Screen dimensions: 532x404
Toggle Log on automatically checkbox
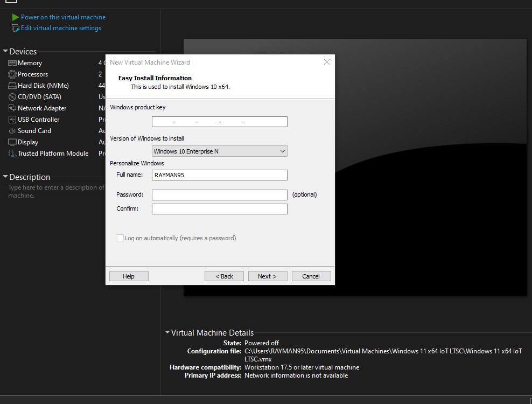coord(120,238)
